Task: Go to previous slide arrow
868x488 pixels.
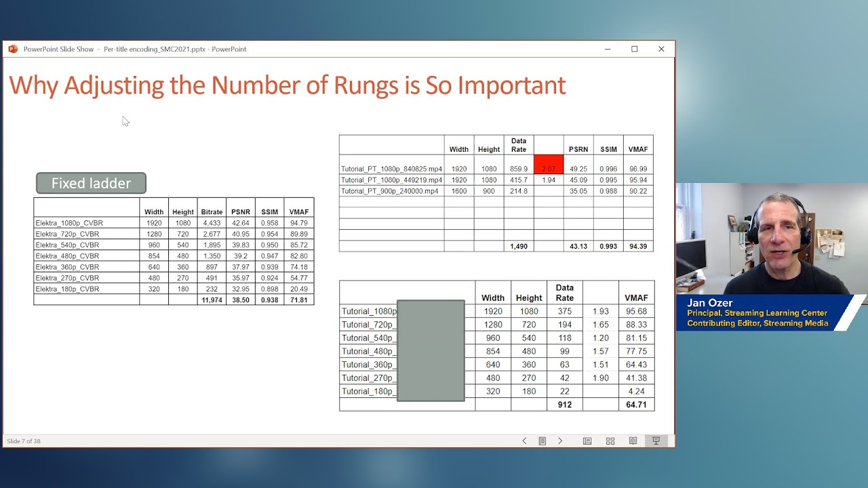Action: (524, 441)
